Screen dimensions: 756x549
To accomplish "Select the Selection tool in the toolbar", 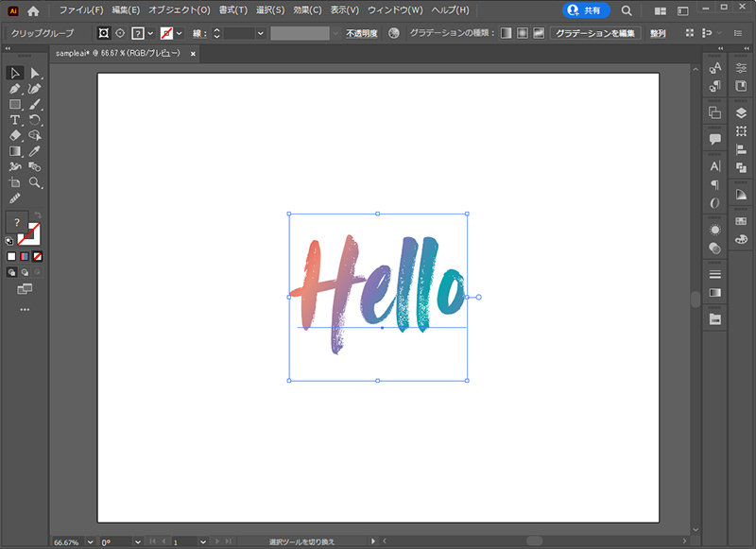I will coord(15,73).
